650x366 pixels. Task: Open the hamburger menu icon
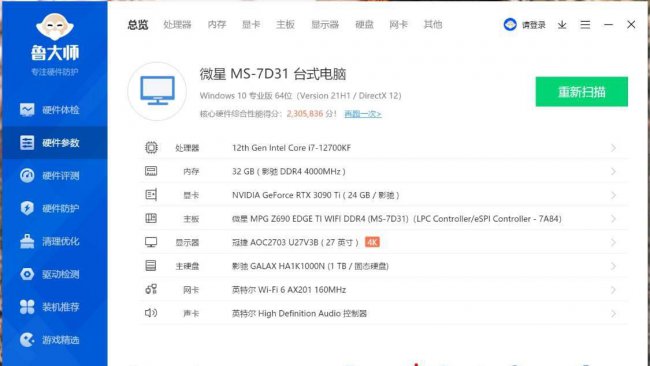click(585, 25)
